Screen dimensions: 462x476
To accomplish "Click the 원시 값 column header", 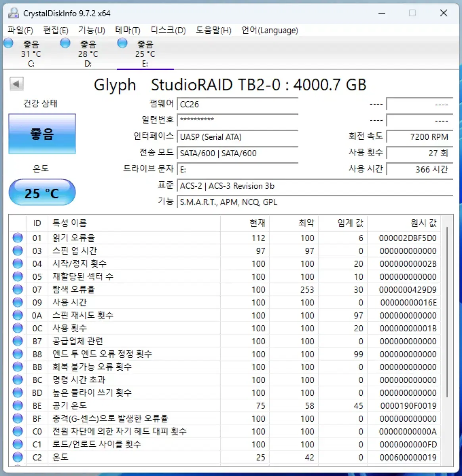I will (404, 223).
